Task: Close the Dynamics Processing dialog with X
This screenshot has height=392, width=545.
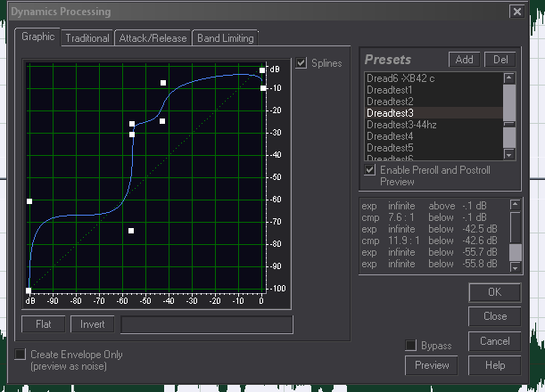Action: [516, 12]
